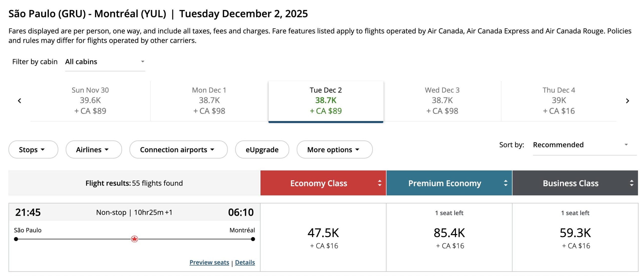Choose the 59.3K Business Class fare
This screenshot has width=644, height=276.
coord(575,237)
